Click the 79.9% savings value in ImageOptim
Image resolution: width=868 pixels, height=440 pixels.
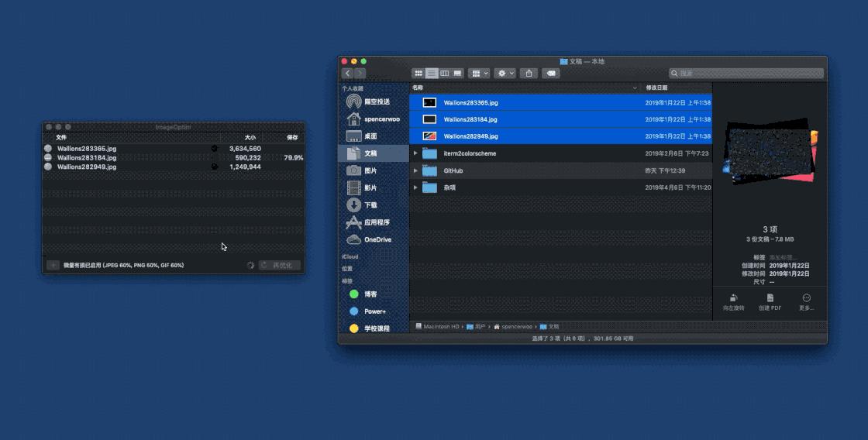[294, 158]
